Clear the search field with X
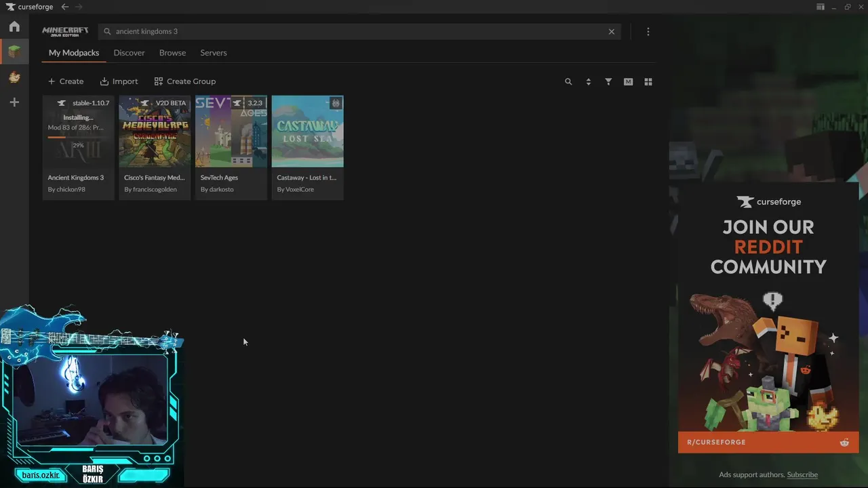Screen dimensions: 868x488 click(612, 31)
